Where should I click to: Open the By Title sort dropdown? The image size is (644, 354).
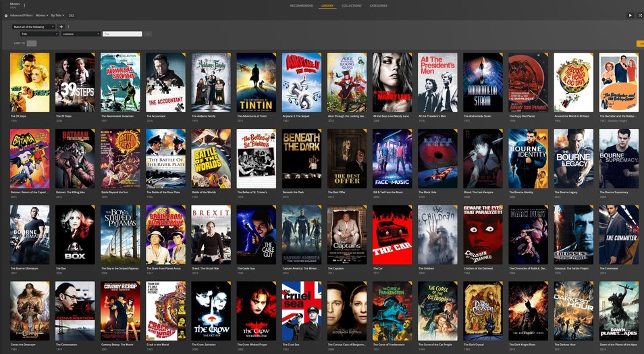pos(57,16)
